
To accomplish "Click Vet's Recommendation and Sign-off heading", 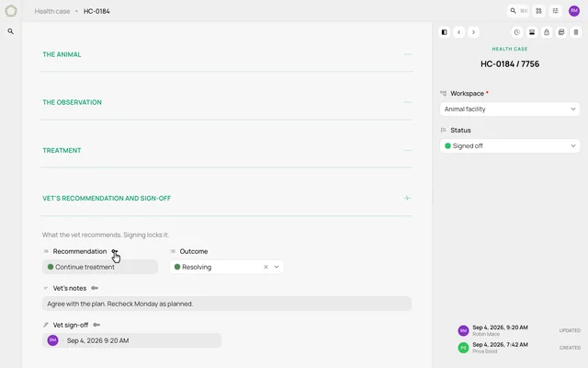I will pyautogui.click(x=107, y=199).
